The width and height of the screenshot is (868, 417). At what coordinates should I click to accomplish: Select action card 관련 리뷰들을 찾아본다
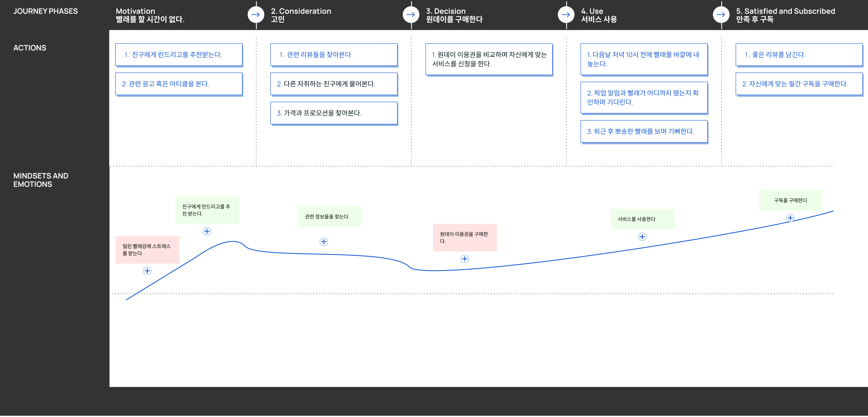pos(334,55)
